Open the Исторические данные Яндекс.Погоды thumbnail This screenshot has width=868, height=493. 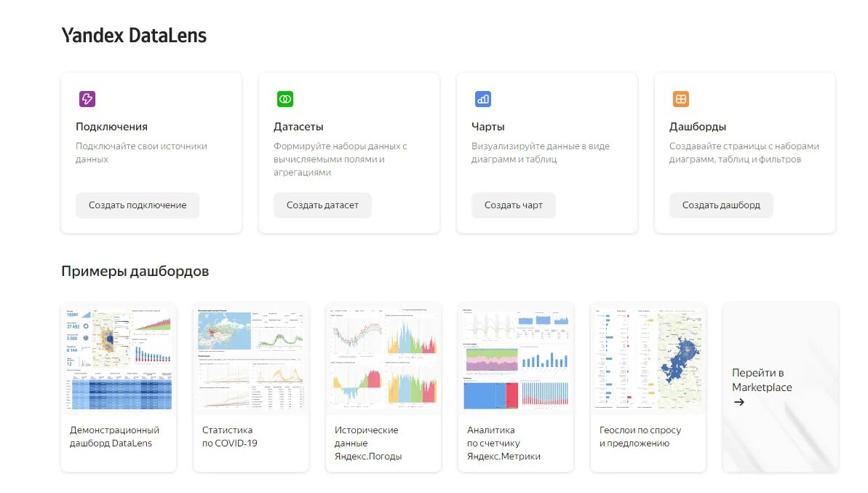click(x=383, y=359)
